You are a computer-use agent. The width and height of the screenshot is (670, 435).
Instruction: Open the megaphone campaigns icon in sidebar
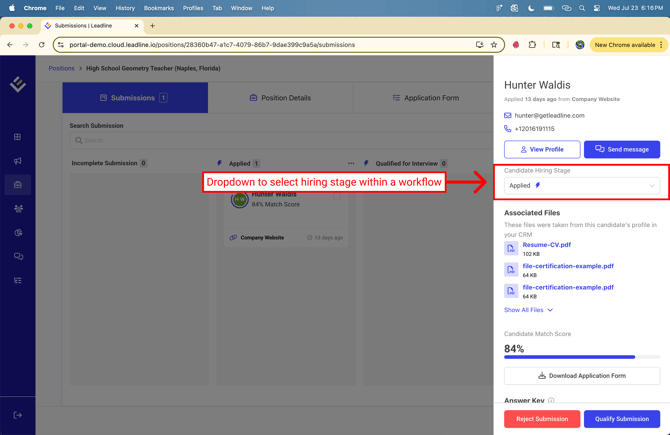18,161
